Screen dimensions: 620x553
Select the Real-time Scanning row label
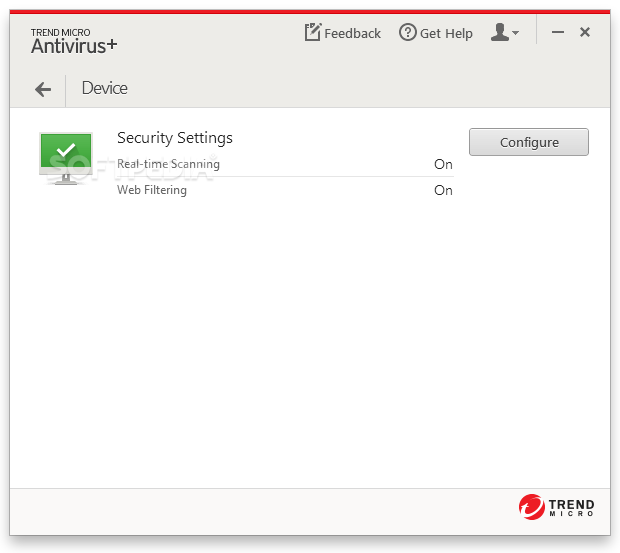pos(168,164)
